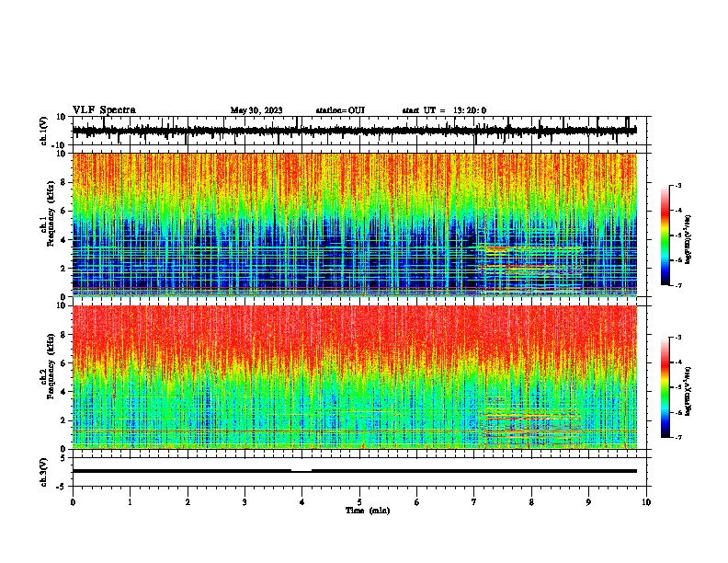728x563 pixels.
Task: Click the white gap in ch.3 trace
Action: point(301,470)
